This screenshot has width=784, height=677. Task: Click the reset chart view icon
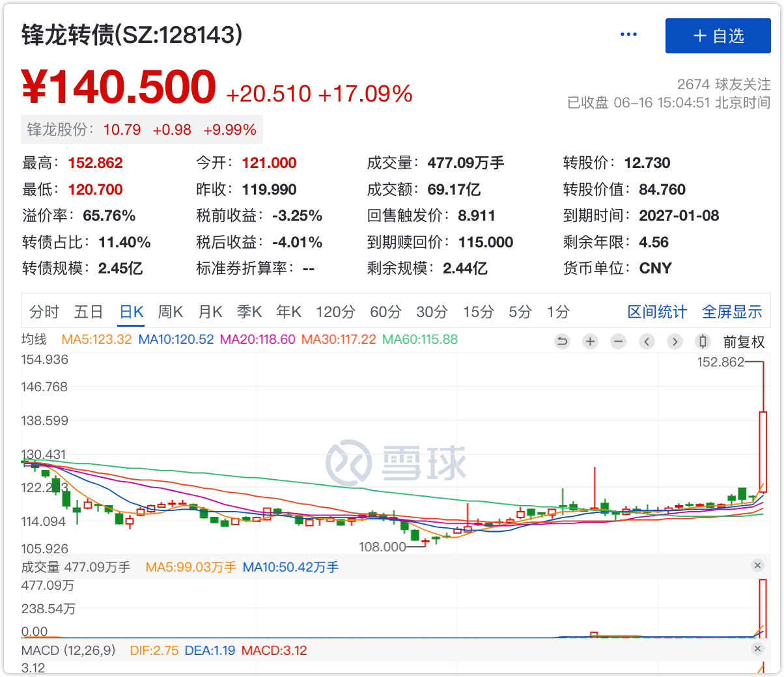coord(562,341)
